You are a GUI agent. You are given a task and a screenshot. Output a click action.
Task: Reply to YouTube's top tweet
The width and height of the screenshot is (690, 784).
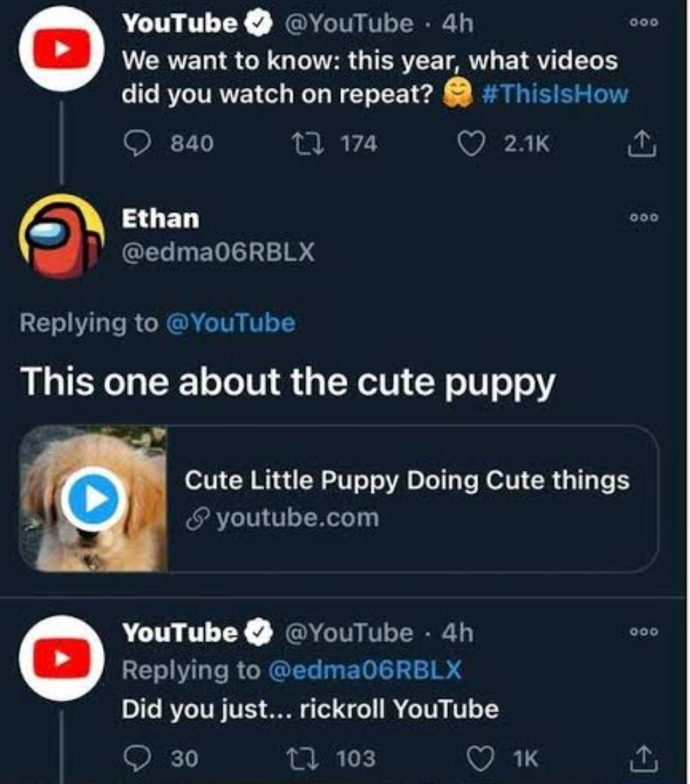(x=136, y=144)
